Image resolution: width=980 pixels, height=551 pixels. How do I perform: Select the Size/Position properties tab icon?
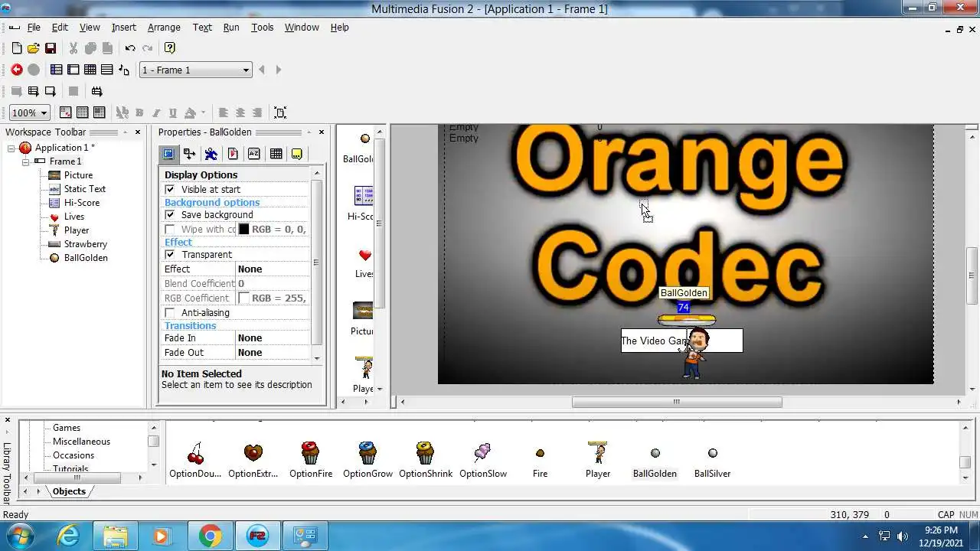tap(190, 154)
